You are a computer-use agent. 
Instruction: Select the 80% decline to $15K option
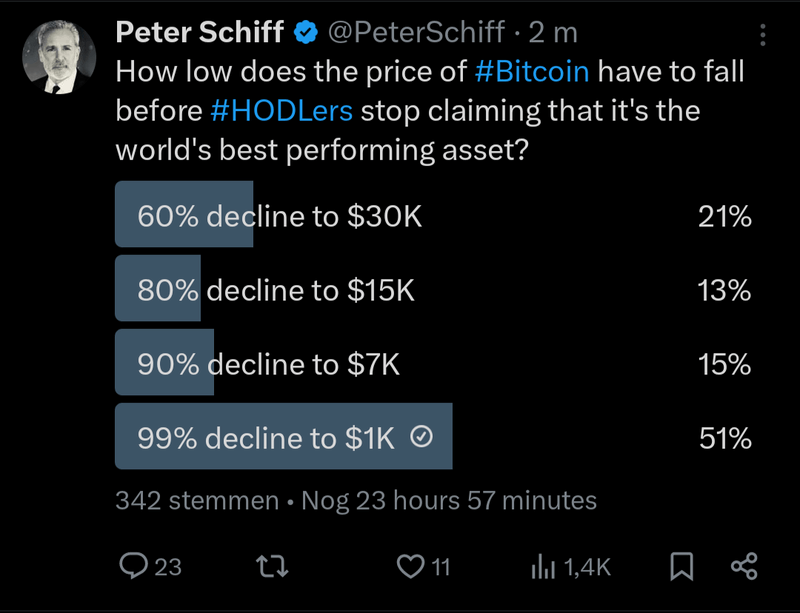(x=276, y=290)
